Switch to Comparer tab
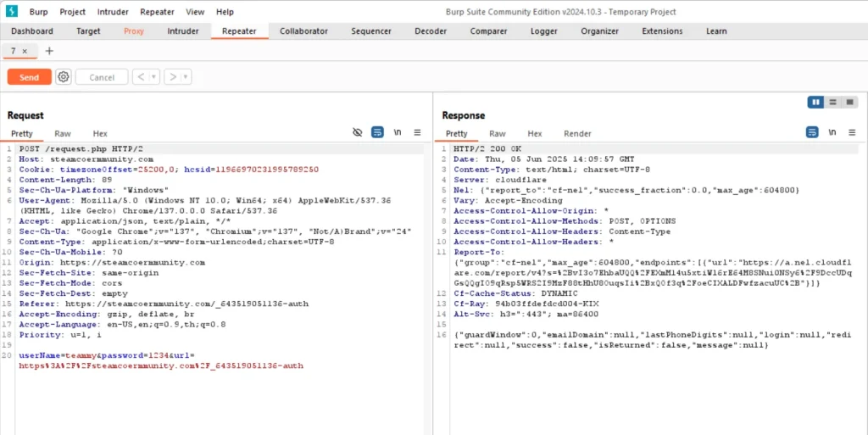868x435 pixels. coord(489,31)
